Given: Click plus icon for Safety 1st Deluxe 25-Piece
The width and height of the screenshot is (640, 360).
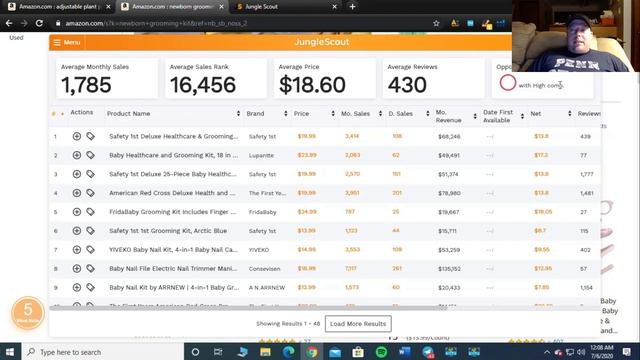Looking at the screenshot, I should 77,174.
